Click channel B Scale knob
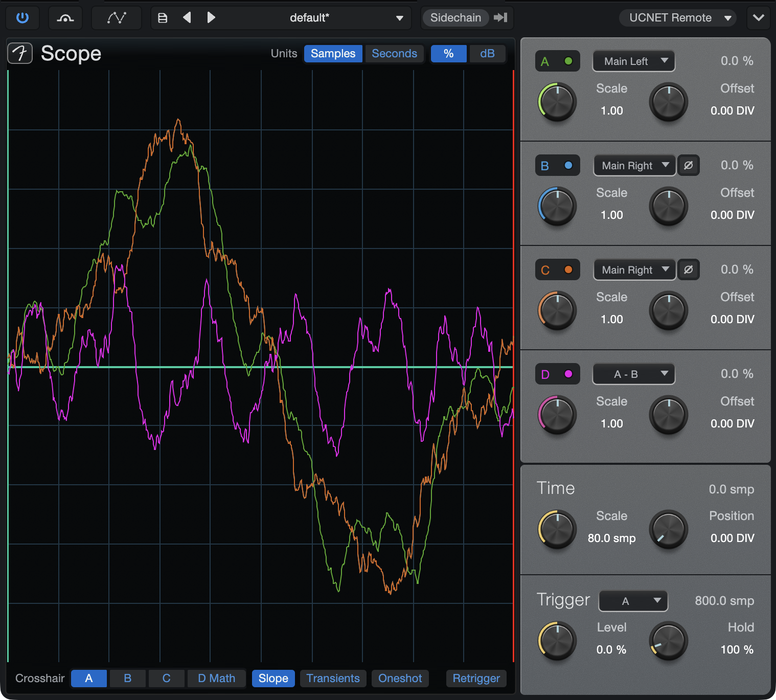This screenshot has width=776, height=700. 557,206
